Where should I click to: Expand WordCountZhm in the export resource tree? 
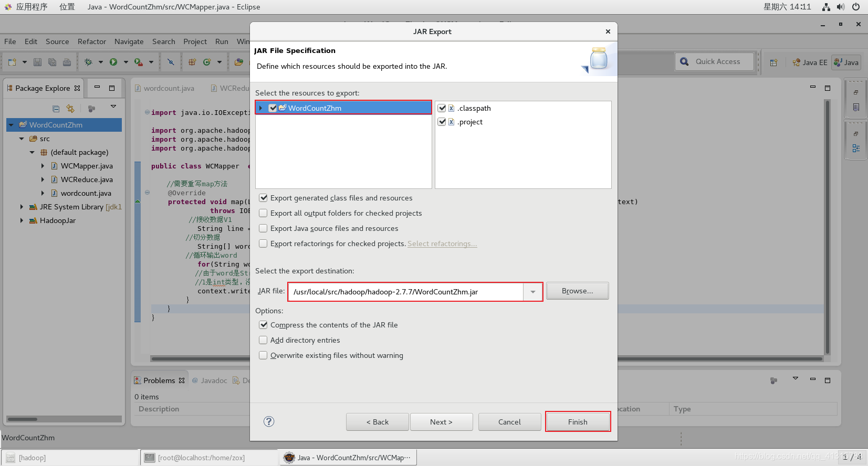[260, 108]
